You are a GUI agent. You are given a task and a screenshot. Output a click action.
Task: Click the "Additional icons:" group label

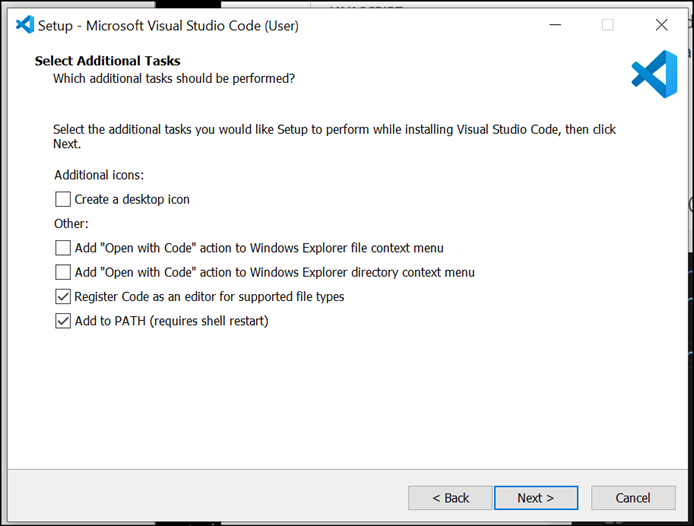pos(99,175)
